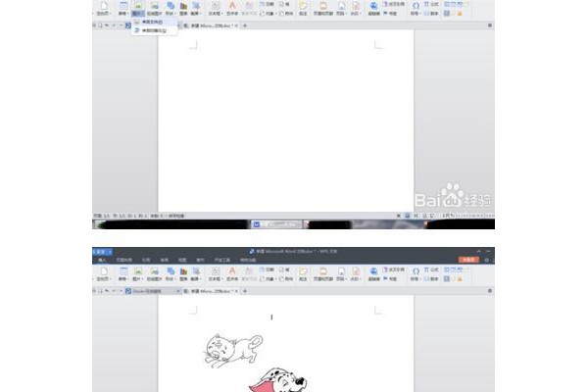Click the cat drawing in the lower document
The width and height of the screenshot is (588, 392).
(x=233, y=351)
